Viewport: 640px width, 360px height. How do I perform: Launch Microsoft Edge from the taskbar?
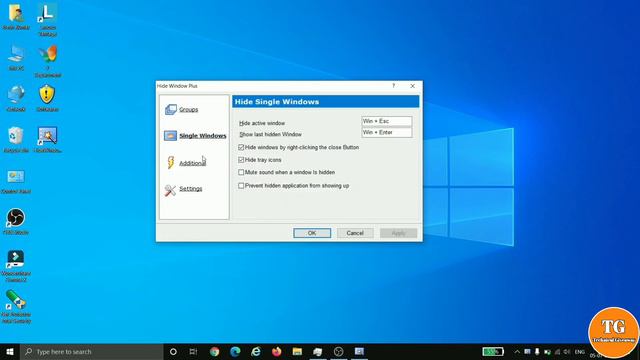235,351
